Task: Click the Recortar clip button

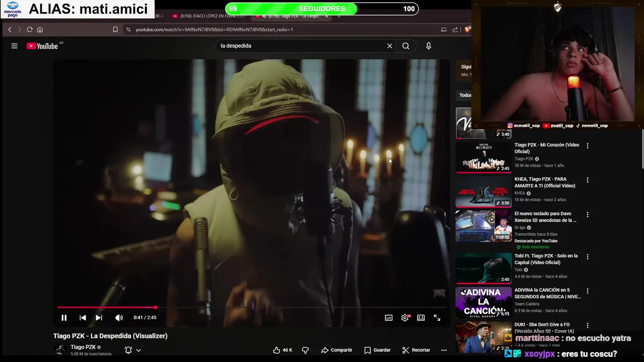Action: (416, 350)
